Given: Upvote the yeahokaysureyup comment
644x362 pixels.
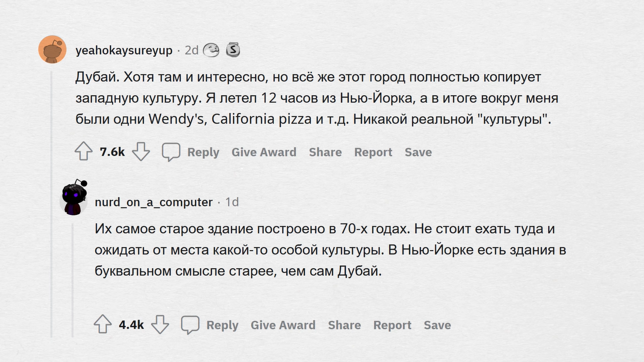Looking at the screenshot, I should coord(84,152).
